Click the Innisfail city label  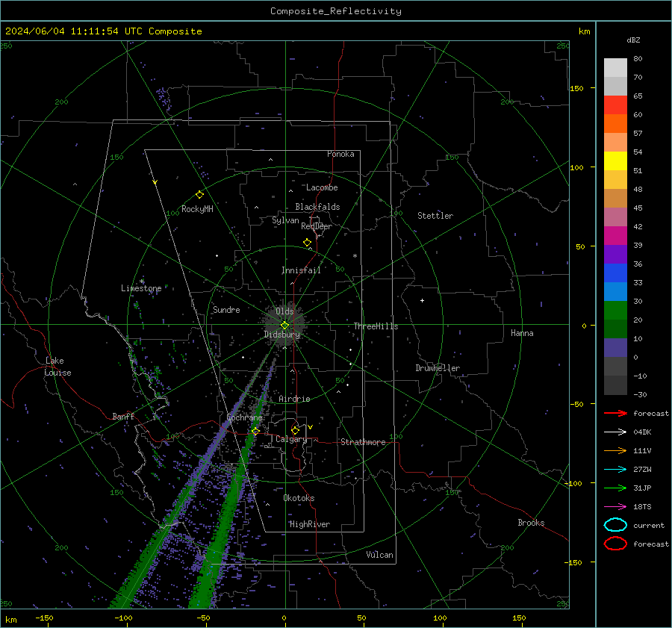(x=301, y=270)
